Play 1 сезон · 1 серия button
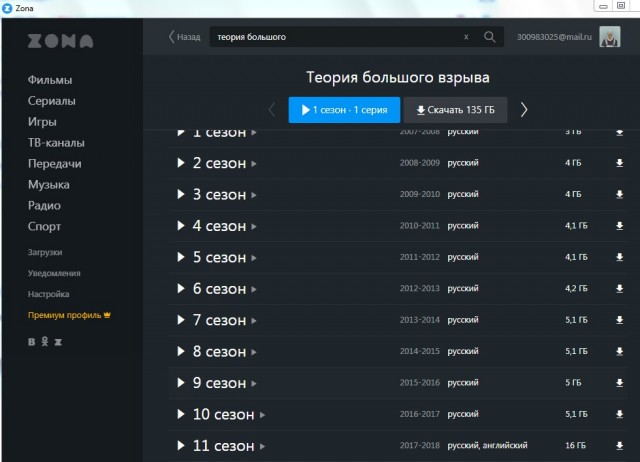The width and height of the screenshot is (640, 462). click(344, 110)
